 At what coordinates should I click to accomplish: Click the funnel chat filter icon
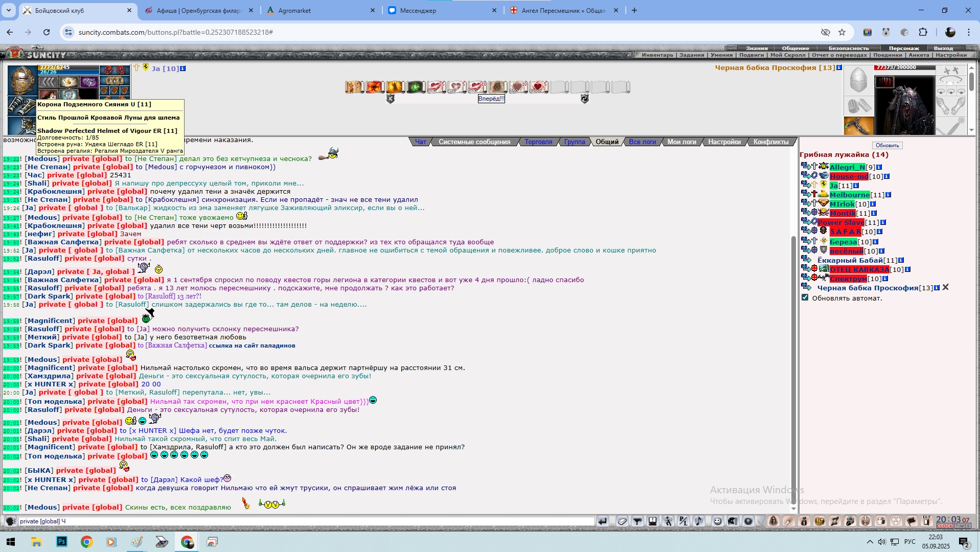click(x=637, y=521)
